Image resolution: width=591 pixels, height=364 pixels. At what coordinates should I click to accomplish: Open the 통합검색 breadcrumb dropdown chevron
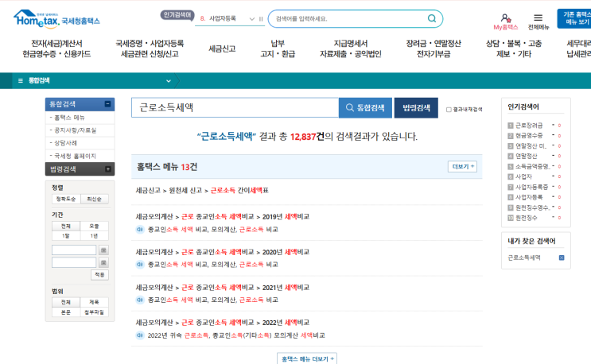(169, 81)
